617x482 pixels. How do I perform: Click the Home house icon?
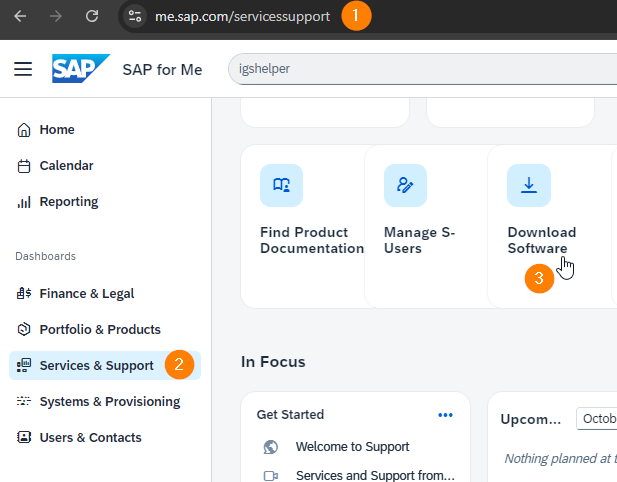(x=24, y=130)
